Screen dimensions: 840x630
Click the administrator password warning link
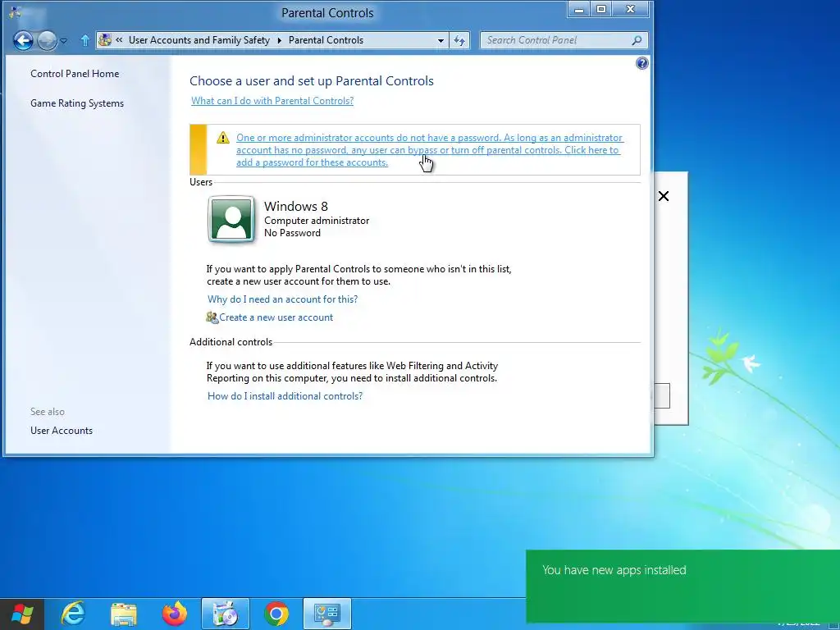click(x=430, y=150)
